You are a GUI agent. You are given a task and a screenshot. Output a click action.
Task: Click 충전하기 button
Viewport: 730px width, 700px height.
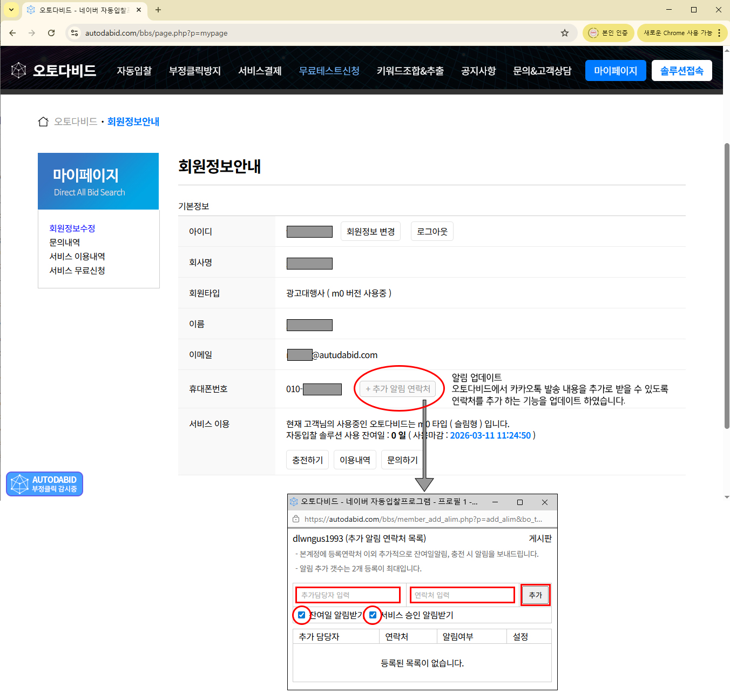tap(307, 460)
